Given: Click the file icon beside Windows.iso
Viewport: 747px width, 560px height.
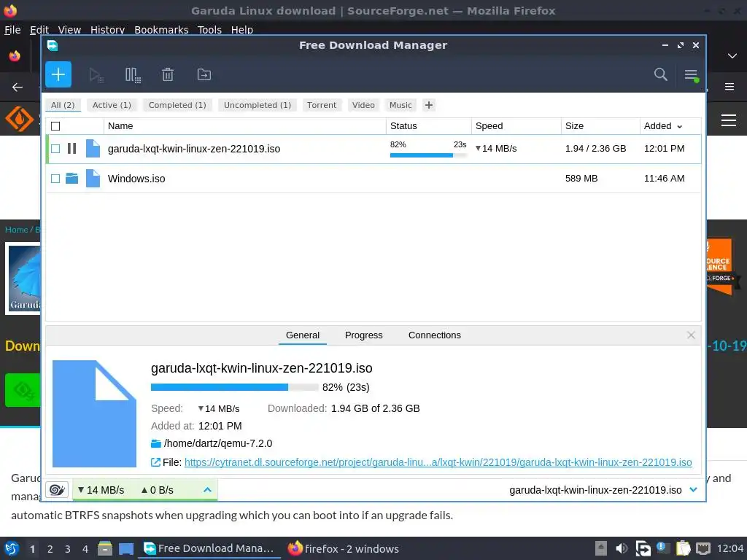Looking at the screenshot, I should coord(93,179).
